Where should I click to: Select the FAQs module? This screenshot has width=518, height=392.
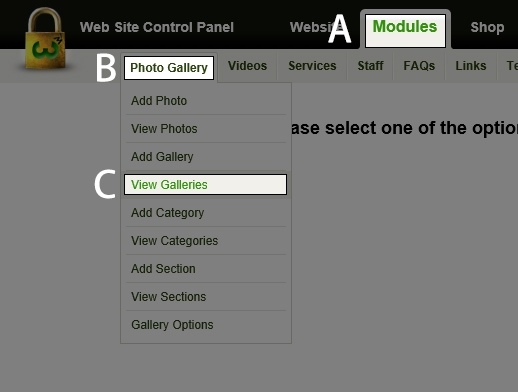click(x=419, y=66)
